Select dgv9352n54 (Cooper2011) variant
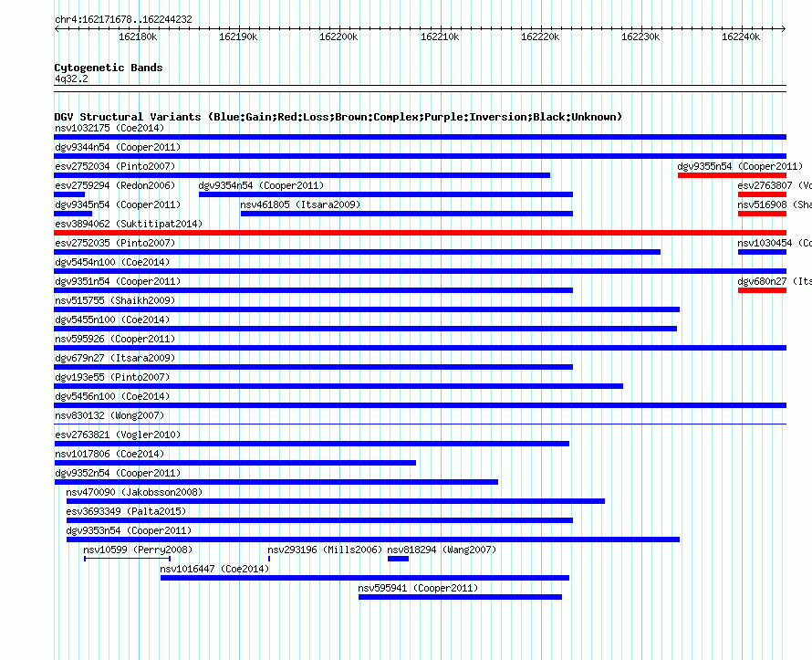The height and width of the screenshot is (660, 812). coord(118,473)
